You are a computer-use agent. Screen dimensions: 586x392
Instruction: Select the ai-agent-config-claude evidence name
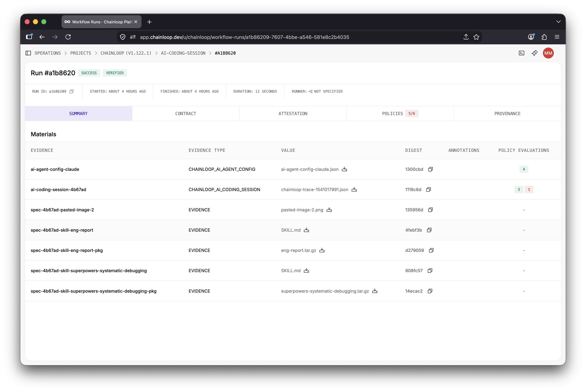coord(55,169)
